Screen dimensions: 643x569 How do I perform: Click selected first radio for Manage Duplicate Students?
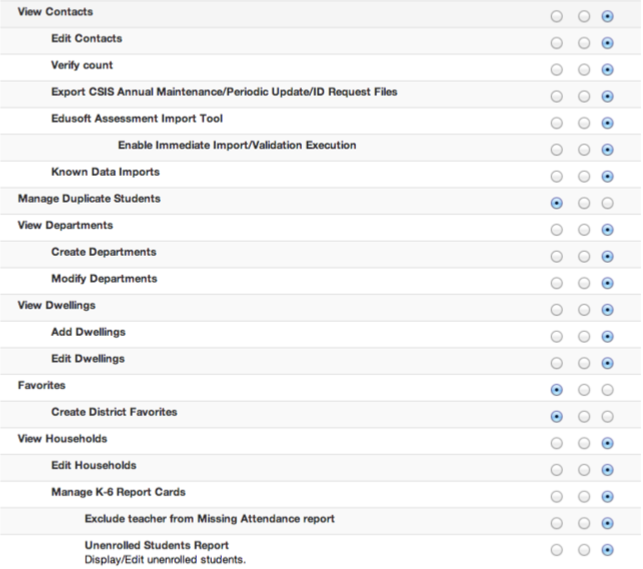tap(556, 203)
